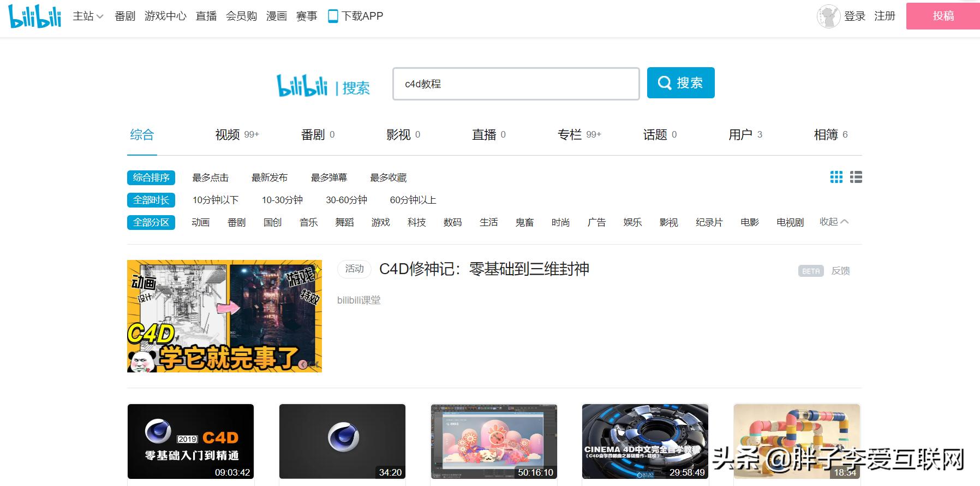
Task: Open 会员购 in top navigation
Action: (x=241, y=16)
